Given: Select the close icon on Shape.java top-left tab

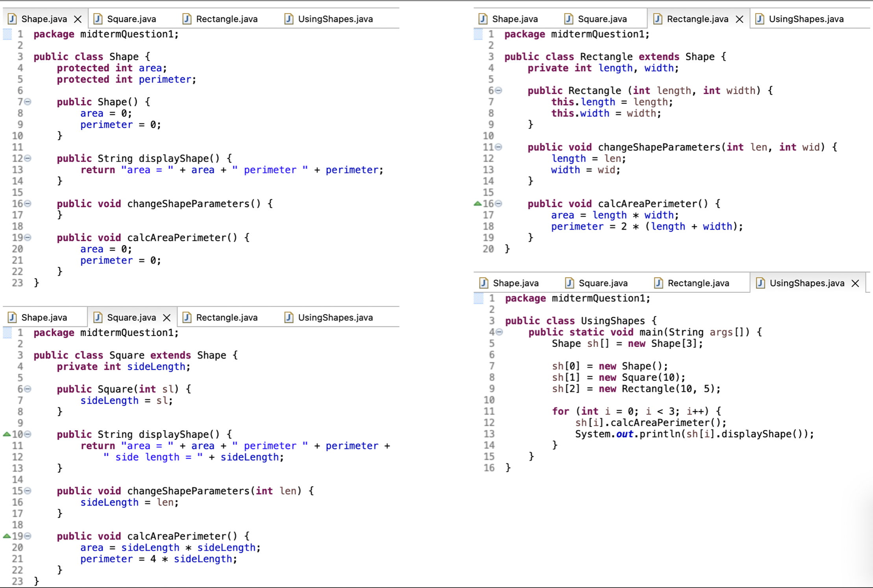Looking at the screenshot, I should click(77, 18).
